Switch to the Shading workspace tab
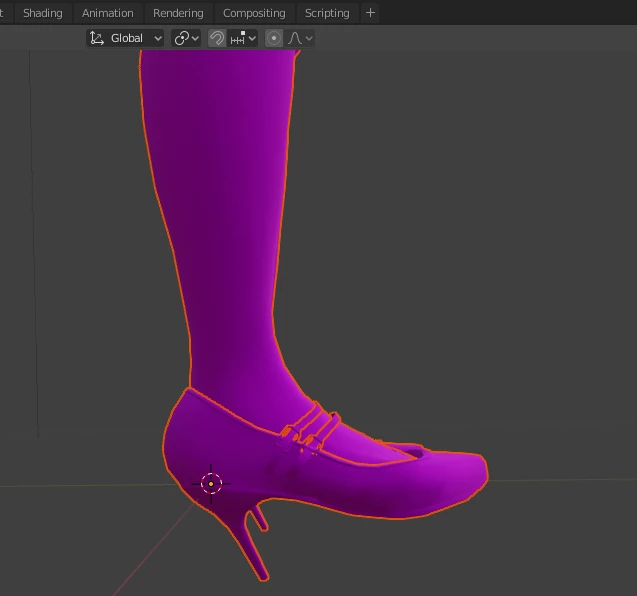637x596 pixels. (x=43, y=13)
